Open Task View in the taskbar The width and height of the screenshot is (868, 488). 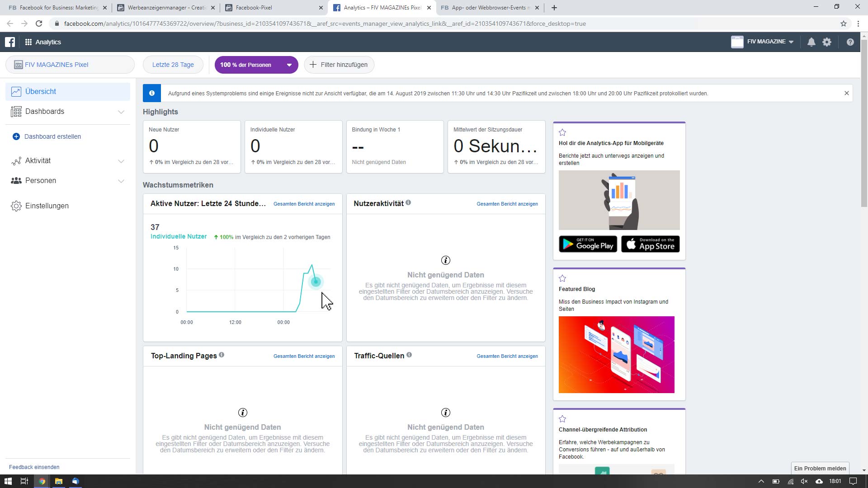(x=24, y=481)
